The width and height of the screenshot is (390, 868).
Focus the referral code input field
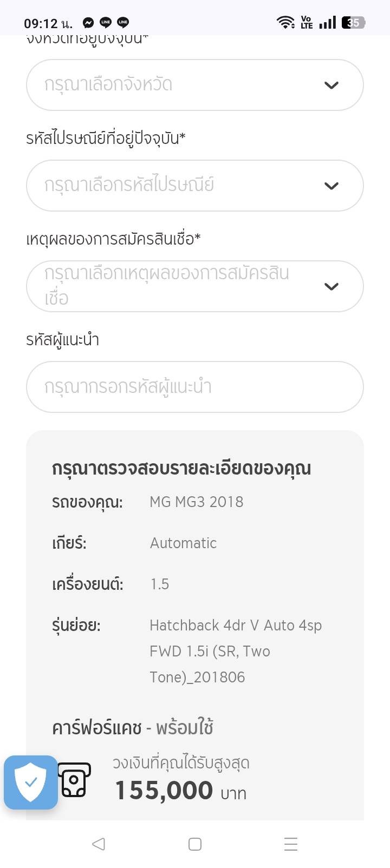(194, 387)
